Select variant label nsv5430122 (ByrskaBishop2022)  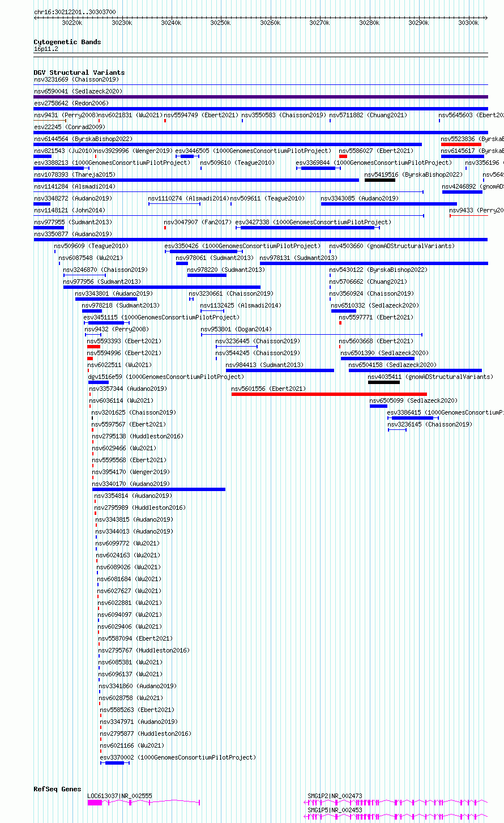point(379,270)
